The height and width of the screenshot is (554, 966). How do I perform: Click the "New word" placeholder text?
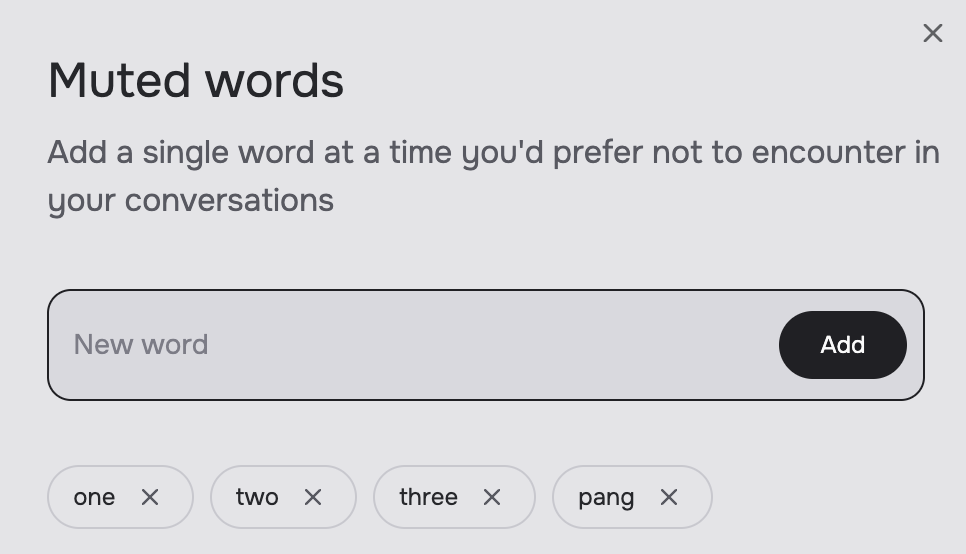coord(141,344)
